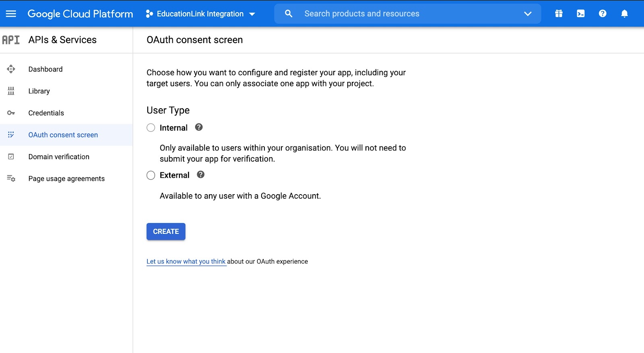
Task: Select the External user type radio button
Action: [x=151, y=175]
